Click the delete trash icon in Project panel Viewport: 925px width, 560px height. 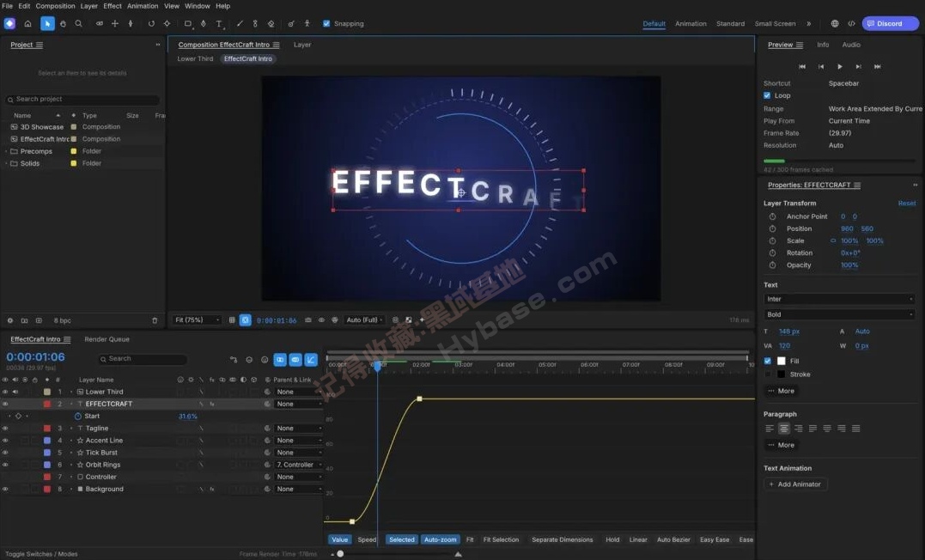pyautogui.click(x=155, y=320)
